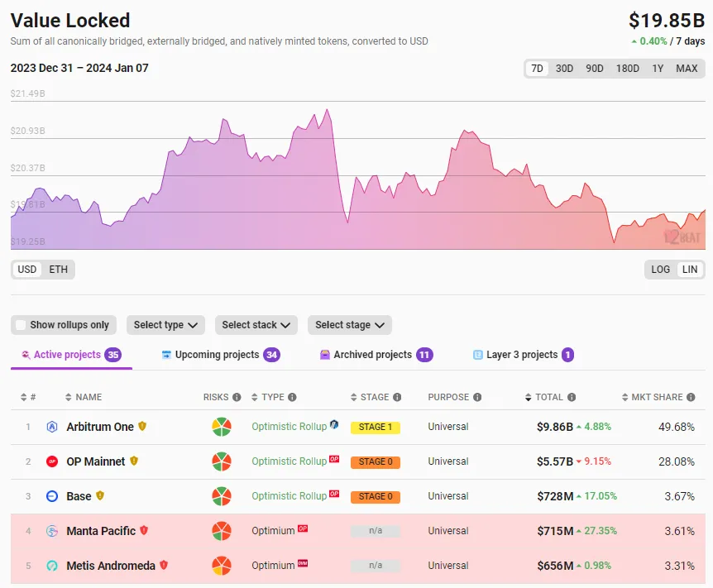Open the Select stage dropdown

click(349, 325)
